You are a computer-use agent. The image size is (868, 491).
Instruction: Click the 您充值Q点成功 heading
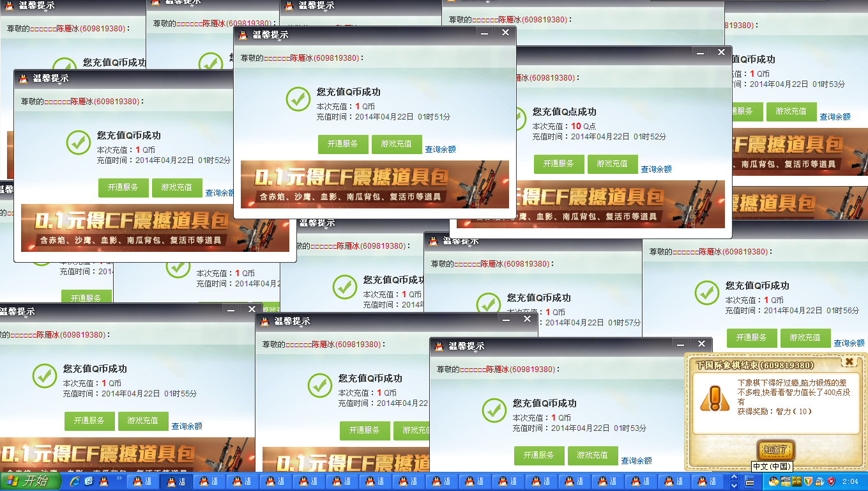point(565,112)
